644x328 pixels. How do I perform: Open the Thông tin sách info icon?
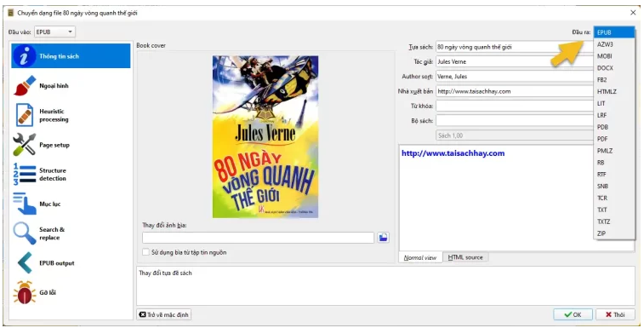pos(24,56)
